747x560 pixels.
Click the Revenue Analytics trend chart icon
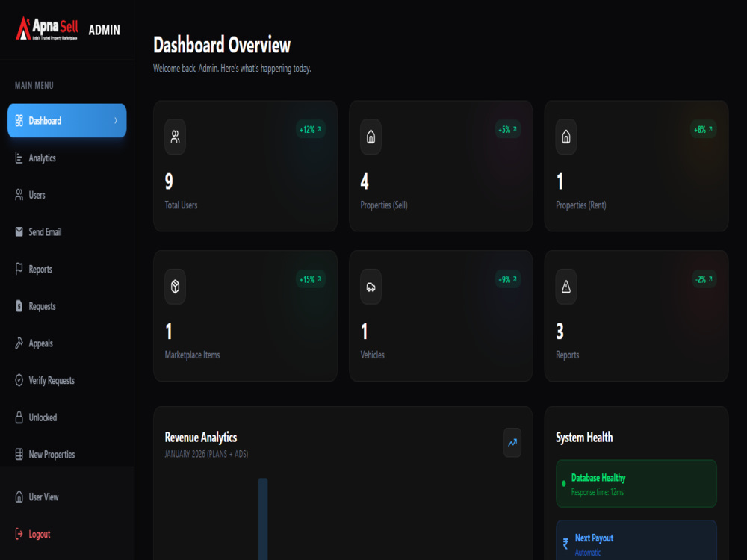coord(512,443)
